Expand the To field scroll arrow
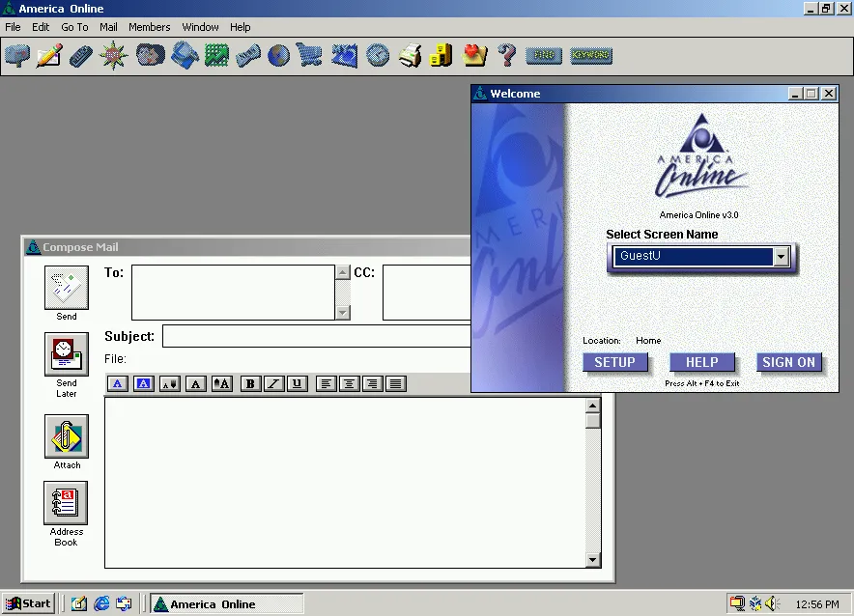854x616 pixels. click(x=343, y=271)
